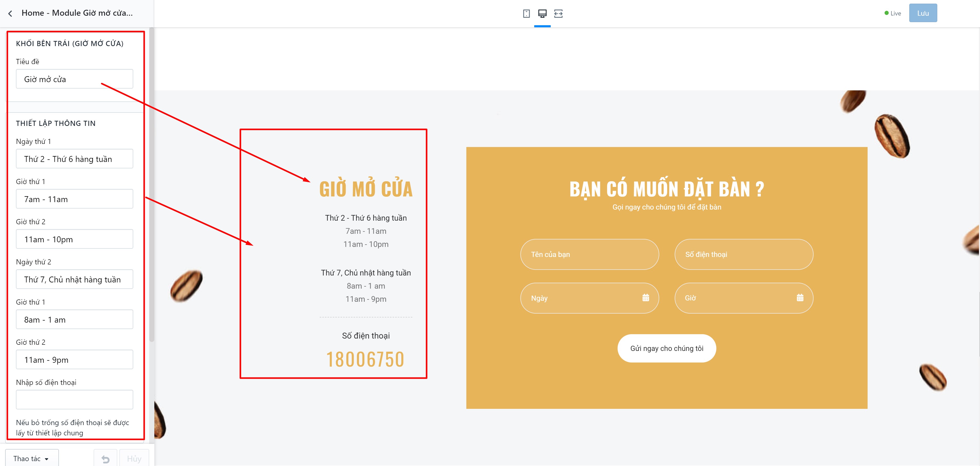Go back using the left arrow icon
The image size is (980, 466).
pyautogui.click(x=10, y=14)
